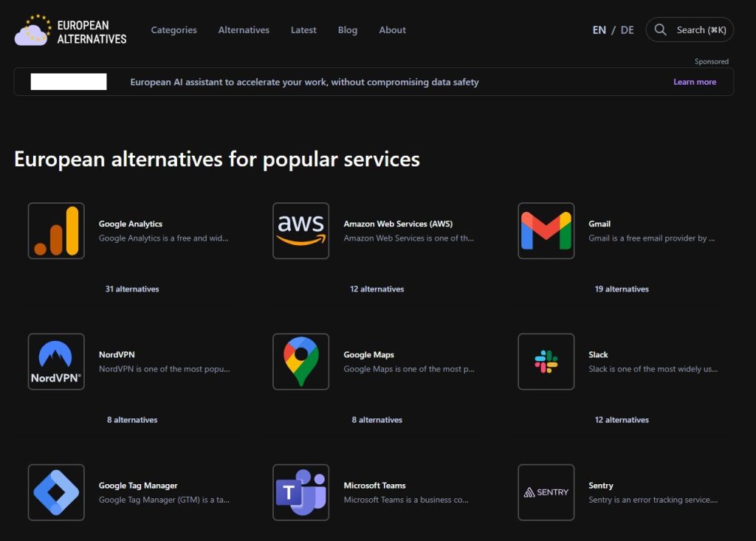Select the Google Tag Manager icon
This screenshot has height=541, width=756.
tap(56, 492)
